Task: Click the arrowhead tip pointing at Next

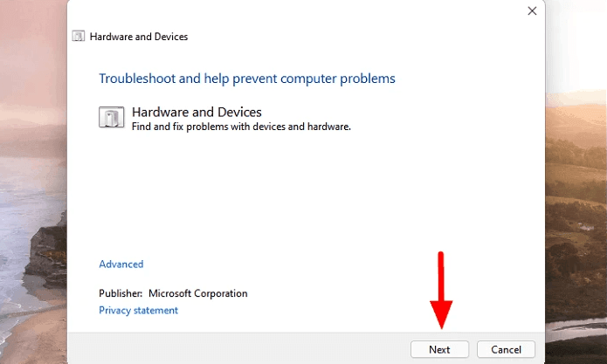Action: click(x=442, y=327)
